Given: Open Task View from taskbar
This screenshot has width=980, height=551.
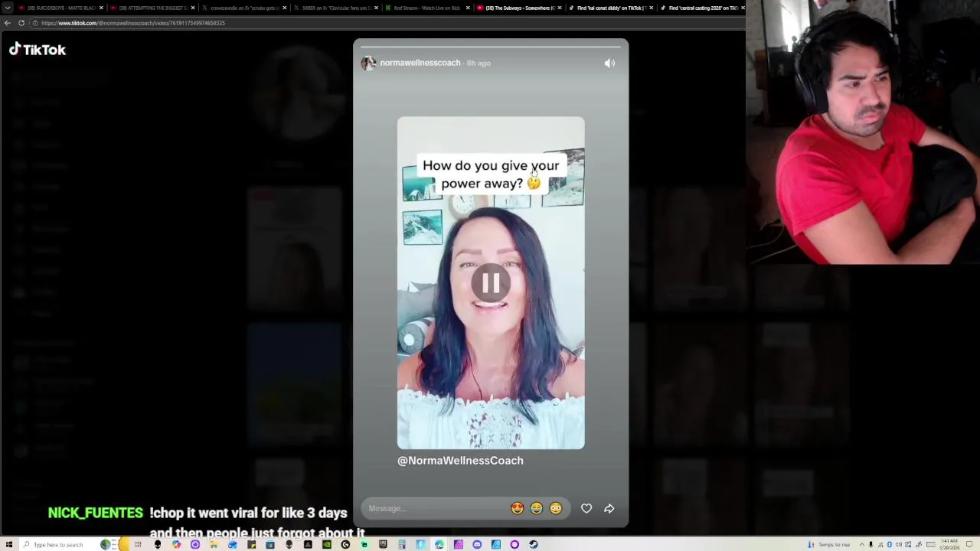Looking at the screenshot, I should click(138, 545).
